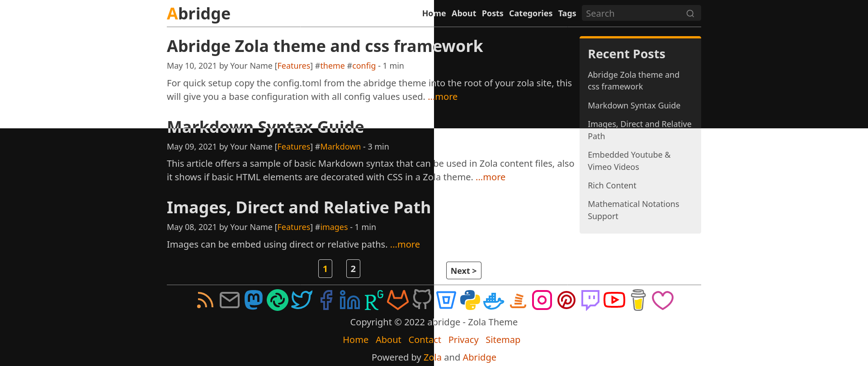Go to pagination page 1
Screen dimensions: 868x366
click(325, 269)
